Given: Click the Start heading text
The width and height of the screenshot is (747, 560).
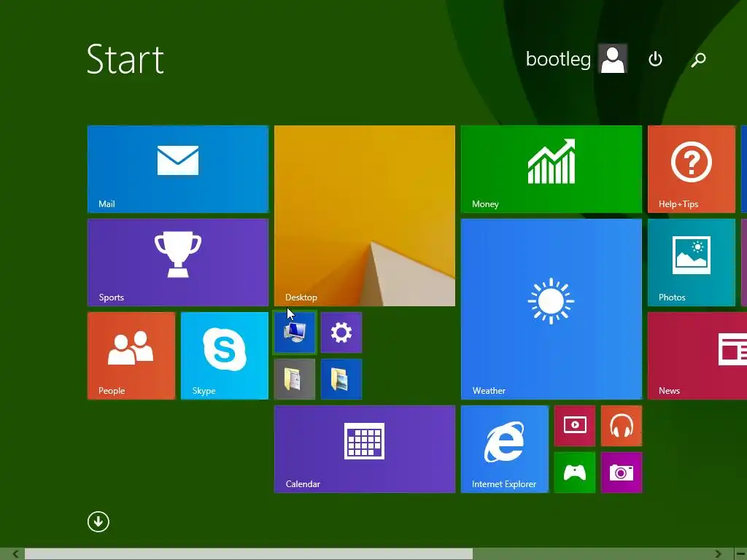Looking at the screenshot, I should pos(125,60).
